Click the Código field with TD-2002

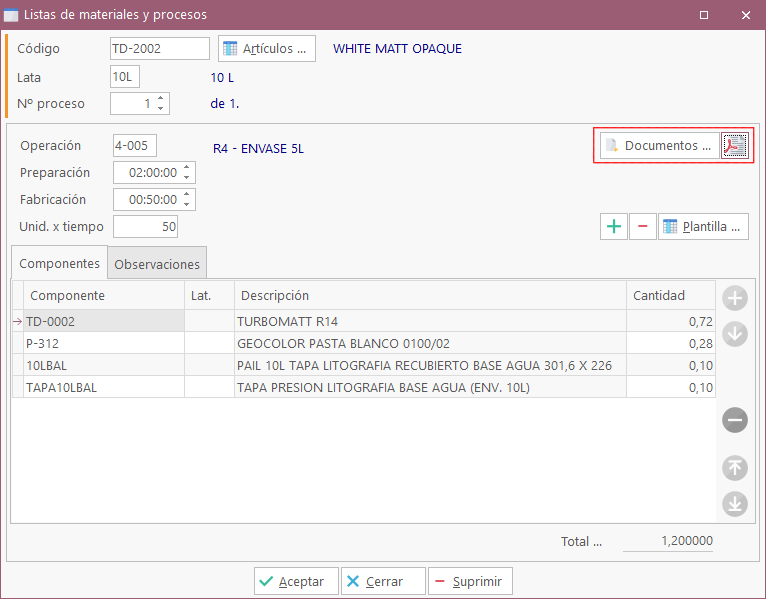click(160, 48)
